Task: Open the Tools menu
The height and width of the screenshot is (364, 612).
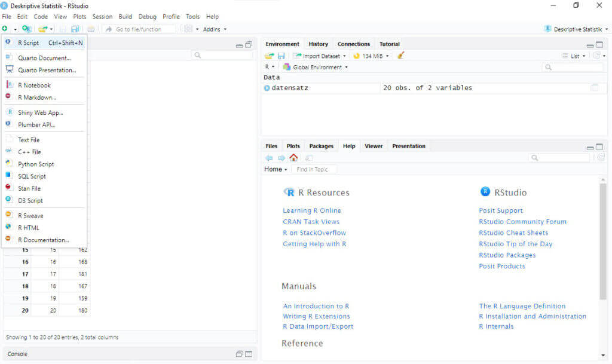Action: pos(192,16)
